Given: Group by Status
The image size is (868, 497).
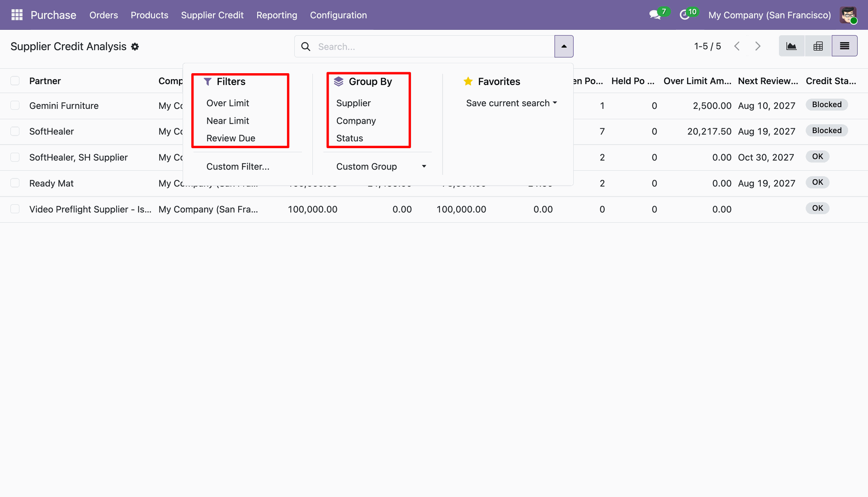Looking at the screenshot, I should [349, 138].
